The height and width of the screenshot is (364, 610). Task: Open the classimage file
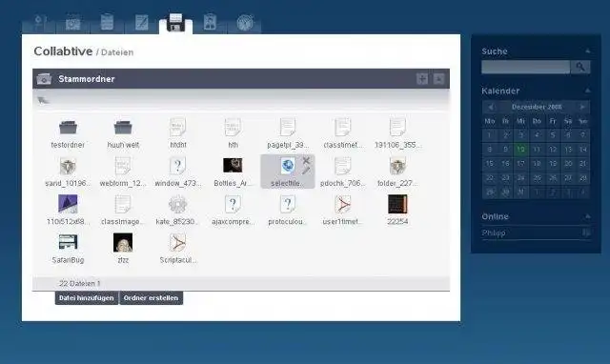pos(123,204)
